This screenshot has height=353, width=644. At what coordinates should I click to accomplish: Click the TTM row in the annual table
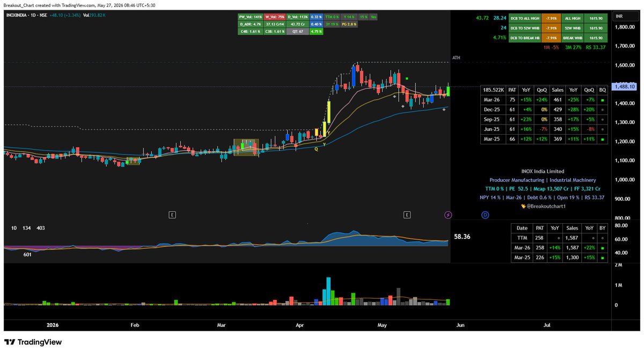pos(559,237)
